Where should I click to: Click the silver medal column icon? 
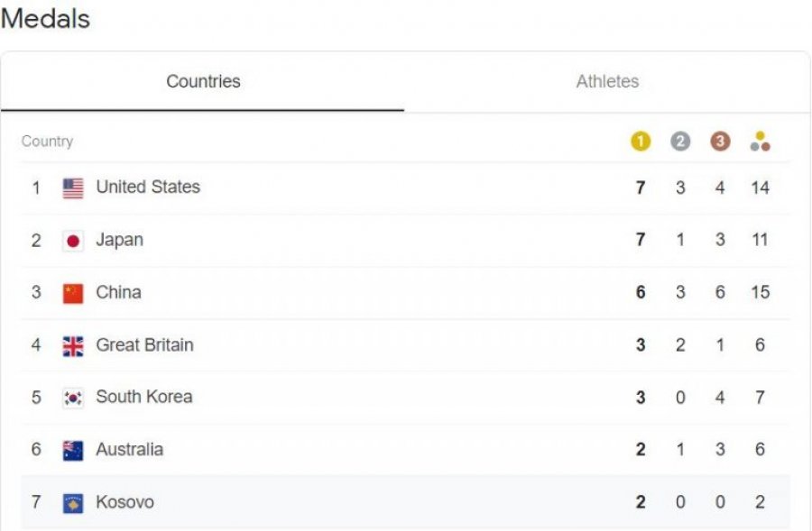[x=680, y=142]
